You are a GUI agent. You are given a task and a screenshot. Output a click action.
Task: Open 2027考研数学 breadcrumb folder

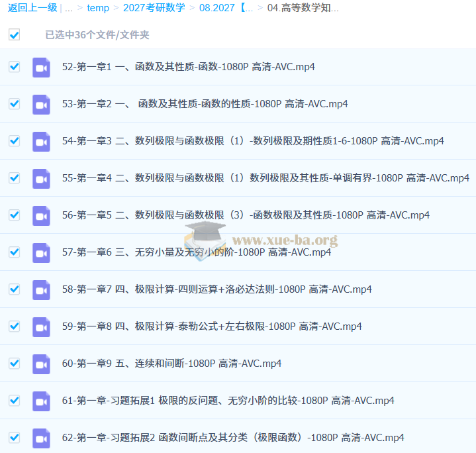click(x=154, y=8)
